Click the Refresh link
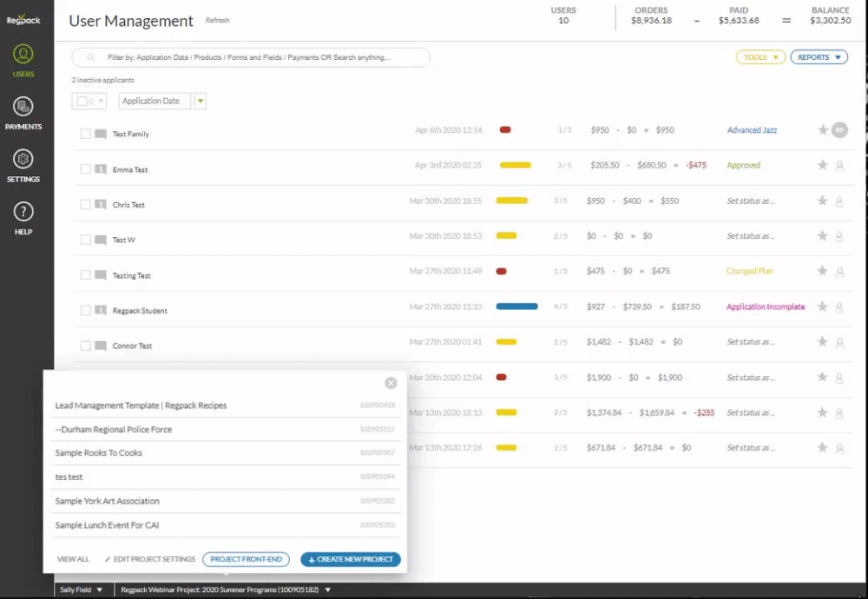Viewport: 868px width, 599px height. coord(218,21)
